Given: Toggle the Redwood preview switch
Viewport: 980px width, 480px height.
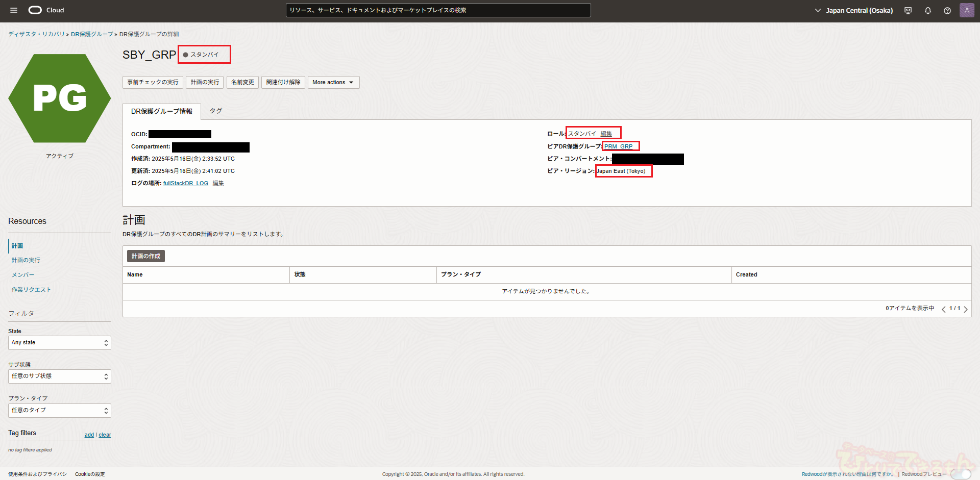Looking at the screenshot, I should (x=961, y=474).
